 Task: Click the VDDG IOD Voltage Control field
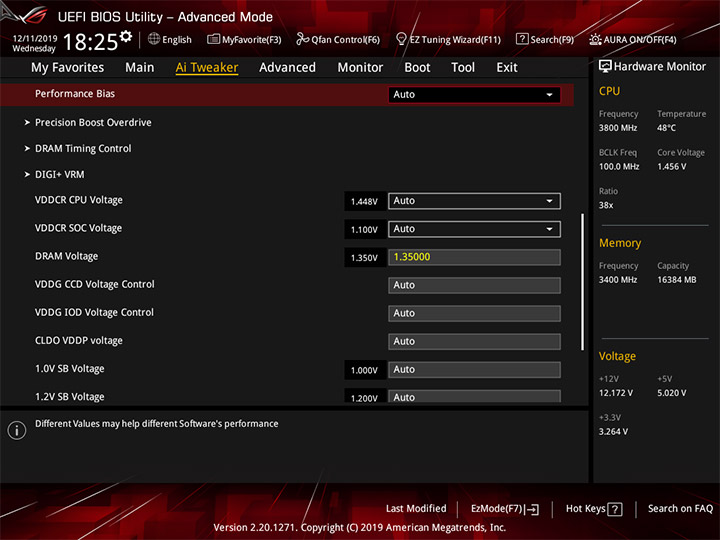pos(474,313)
